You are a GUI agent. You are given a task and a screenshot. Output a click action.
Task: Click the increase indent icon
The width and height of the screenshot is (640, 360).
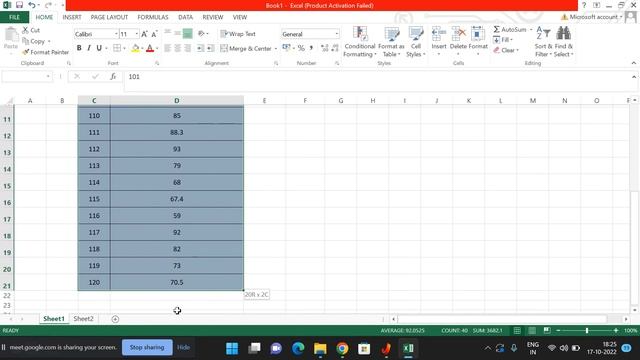click(211, 49)
